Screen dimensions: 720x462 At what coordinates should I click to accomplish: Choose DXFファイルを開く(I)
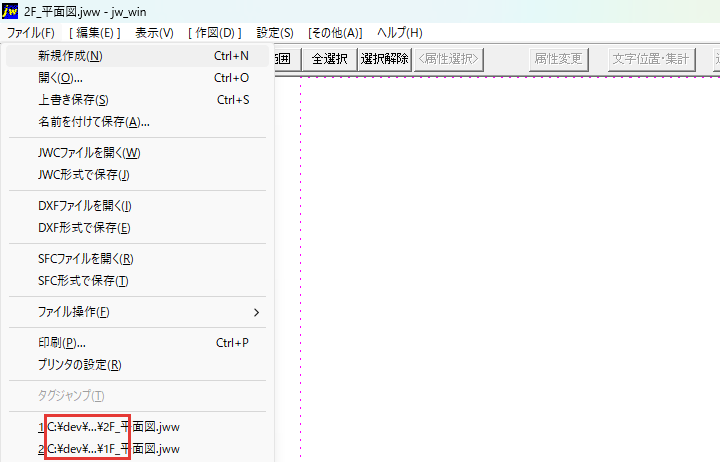[137, 206]
